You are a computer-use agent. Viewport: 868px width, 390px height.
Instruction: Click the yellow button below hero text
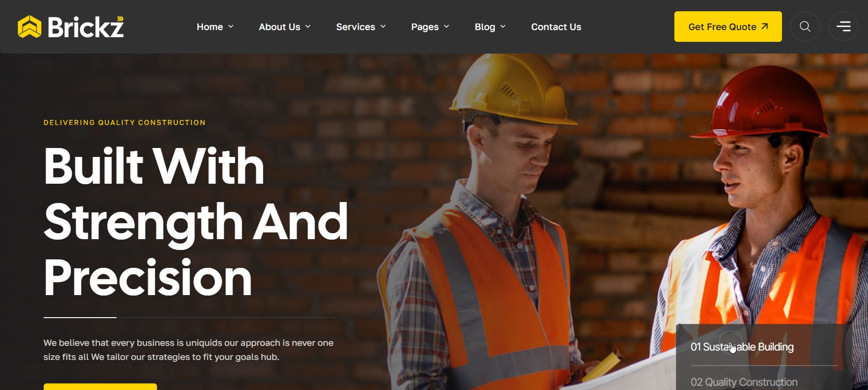(x=100, y=387)
